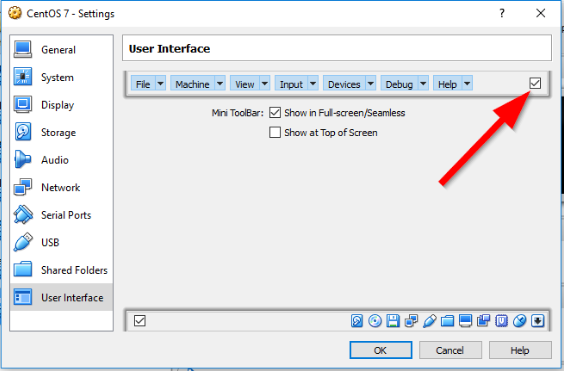Click the System chip icon in sidebar
The image size is (564, 371).
[23, 77]
